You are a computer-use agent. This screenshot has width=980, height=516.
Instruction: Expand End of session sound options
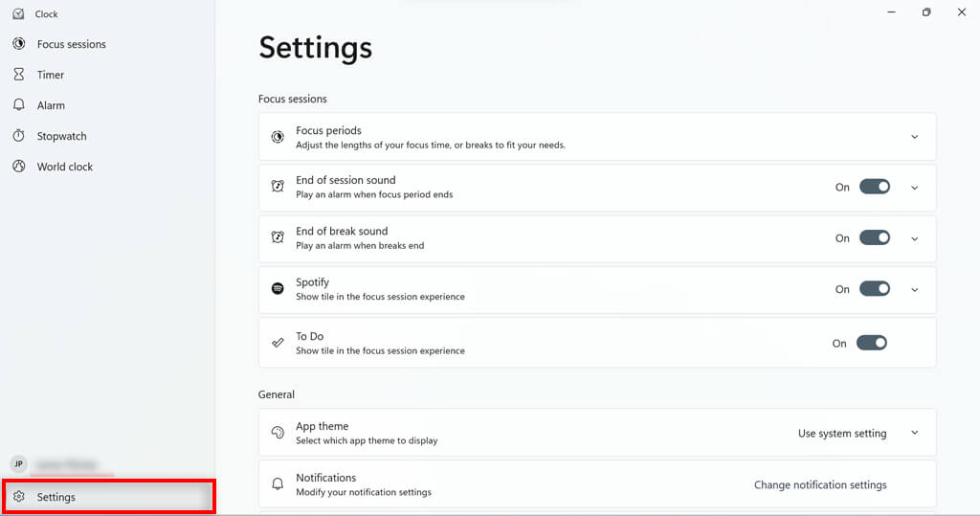pyautogui.click(x=914, y=188)
